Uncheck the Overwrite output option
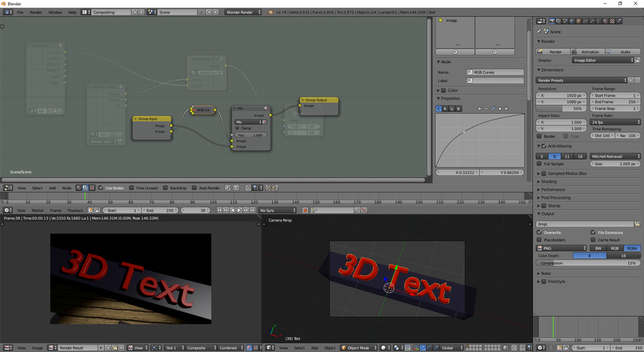This screenshot has width=644, height=352. pos(540,233)
